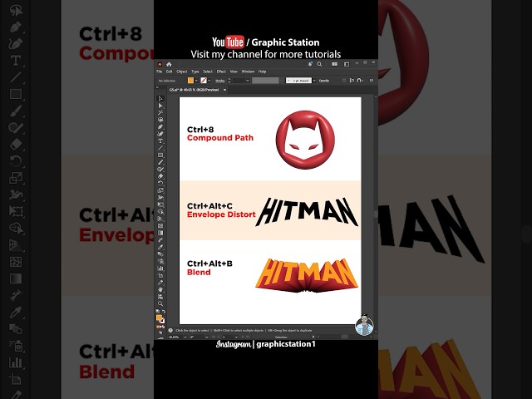Select the Zoom tool magnifier
532x399 pixels.
(x=160, y=303)
